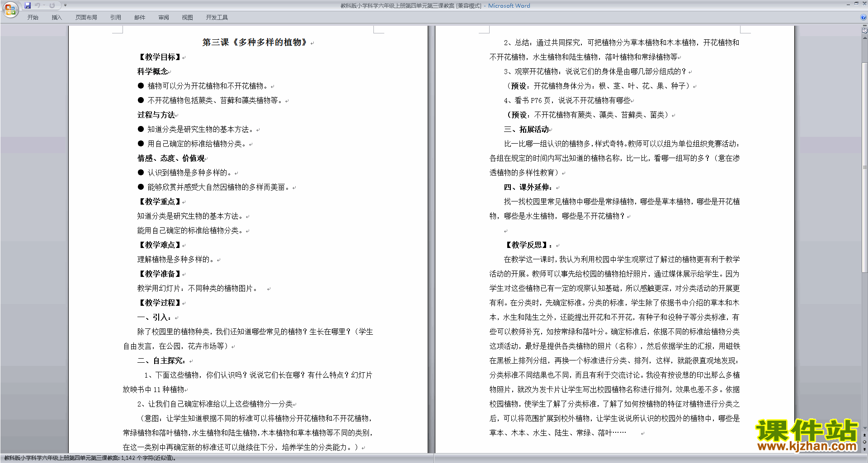The height and width of the screenshot is (463, 868).
Task: Click the bullet line 认识到植物是多种多样的。
Action: [x=185, y=173]
